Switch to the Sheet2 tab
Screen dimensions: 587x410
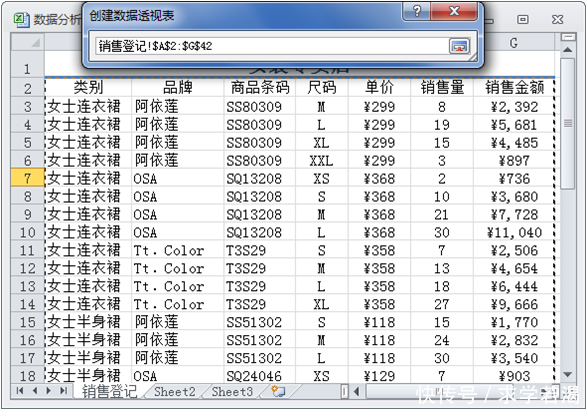tap(175, 392)
